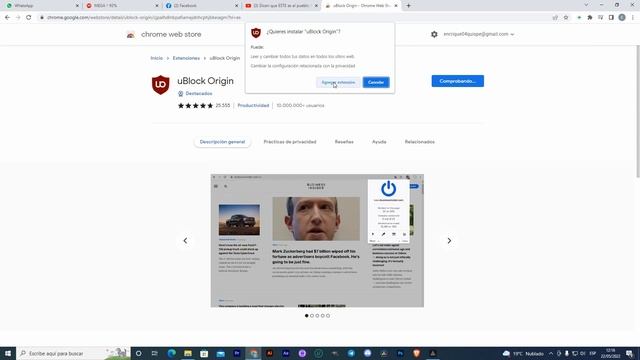Image resolution: width=640 pixels, height=360 pixels.
Task: Select the first carousel dot
Action: (307, 316)
